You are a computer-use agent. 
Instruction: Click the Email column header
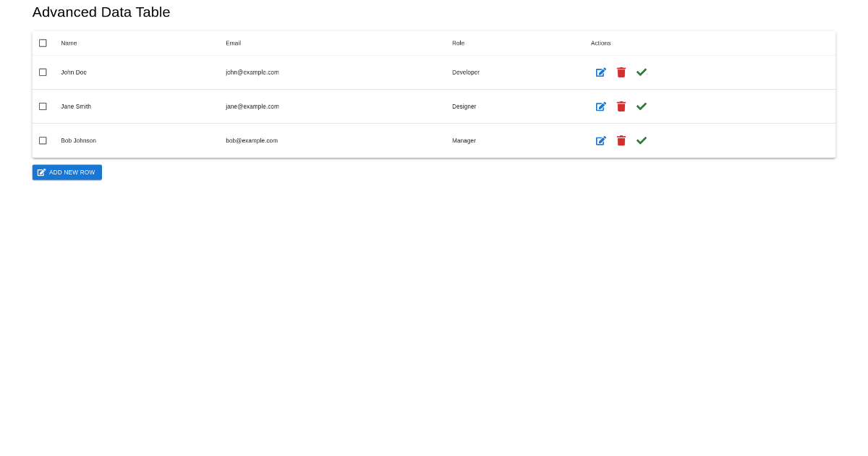[x=233, y=43]
